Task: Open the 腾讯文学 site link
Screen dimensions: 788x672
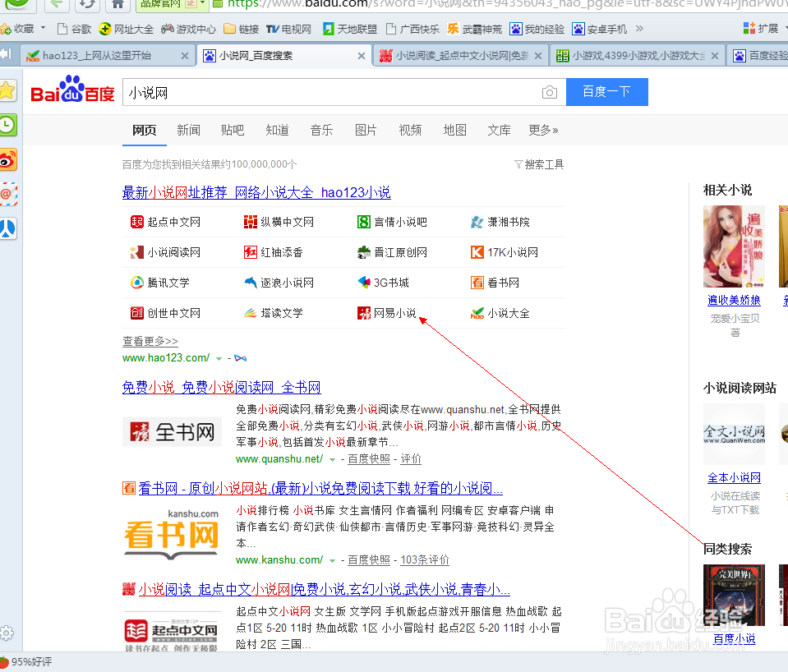Action: (x=159, y=283)
